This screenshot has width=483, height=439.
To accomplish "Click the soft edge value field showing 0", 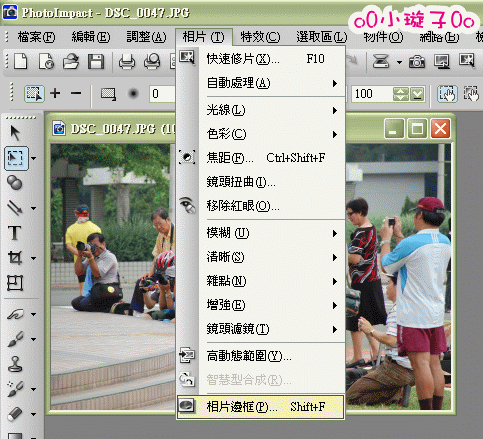I will coord(162,94).
